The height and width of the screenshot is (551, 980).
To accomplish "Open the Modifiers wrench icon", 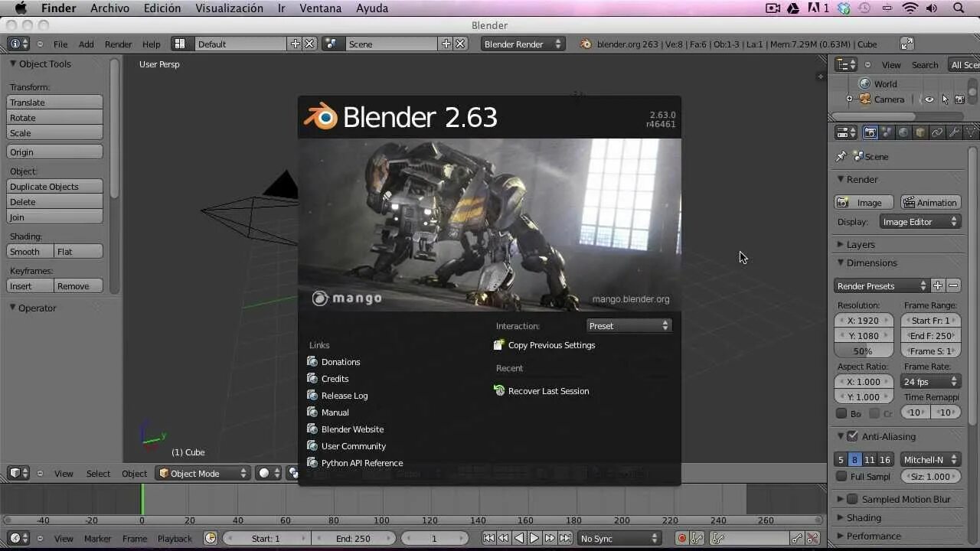I will tap(954, 132).
